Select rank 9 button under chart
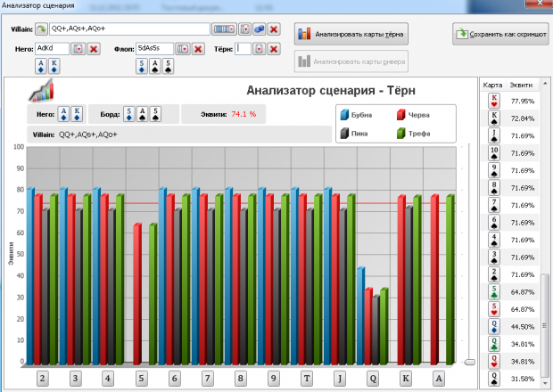The width and height of the screenshot is (553, 392). [x=273, y=379]
